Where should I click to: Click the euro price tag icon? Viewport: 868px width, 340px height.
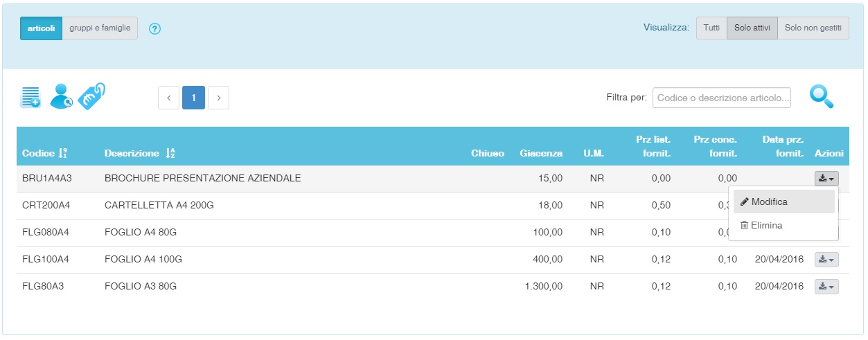pos(91,96)
